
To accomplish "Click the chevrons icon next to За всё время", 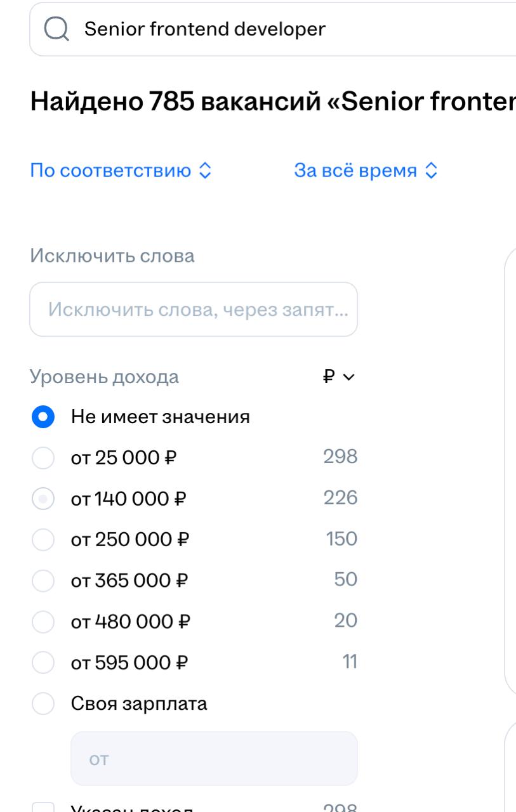I will coord(431,171).
